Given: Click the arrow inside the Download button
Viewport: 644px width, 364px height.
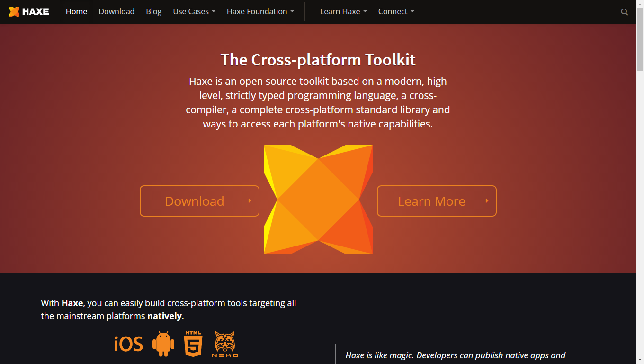Looking at the screenshot, I should coord(250,201).
